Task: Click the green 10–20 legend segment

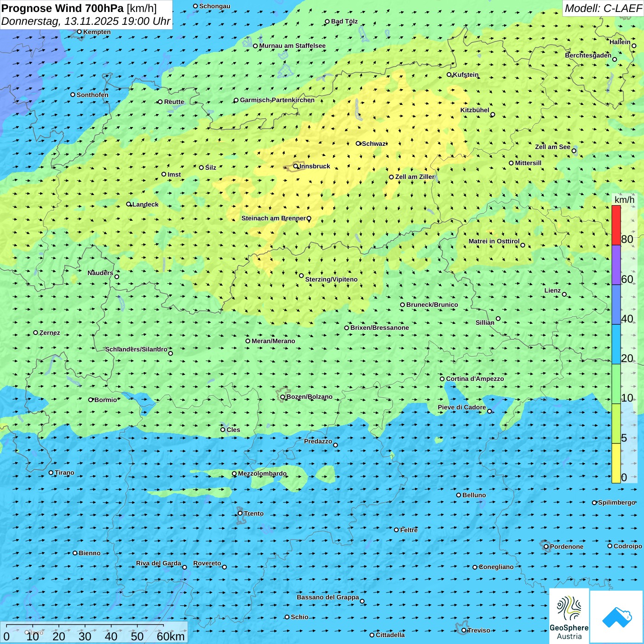Action: click(x=616, y=384)
